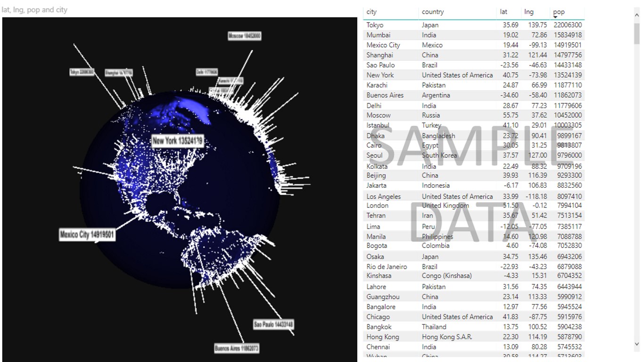
Task: Click the visual title lat, lng, pop and city
Action: coord(34,9)
